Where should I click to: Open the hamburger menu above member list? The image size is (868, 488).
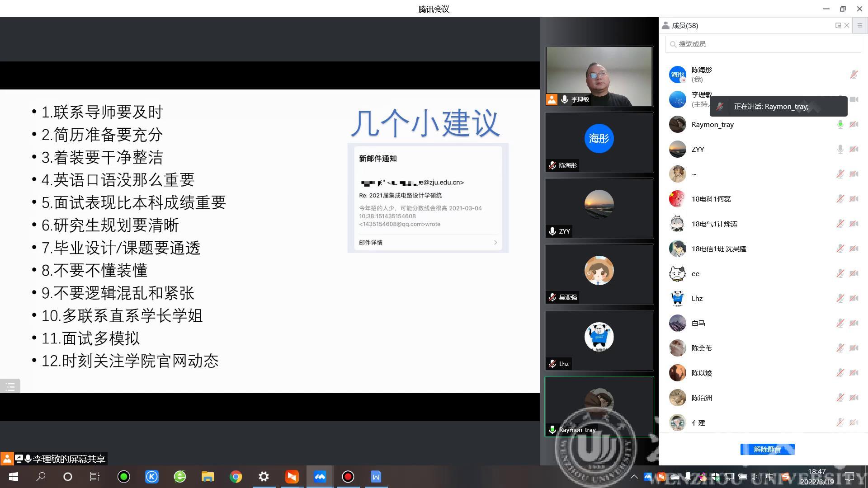859,26
